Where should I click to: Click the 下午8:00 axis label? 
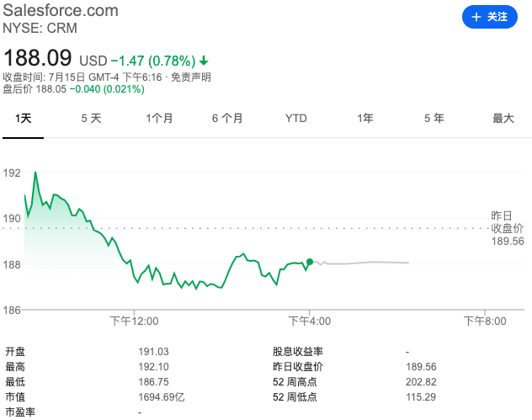point(485,321)
